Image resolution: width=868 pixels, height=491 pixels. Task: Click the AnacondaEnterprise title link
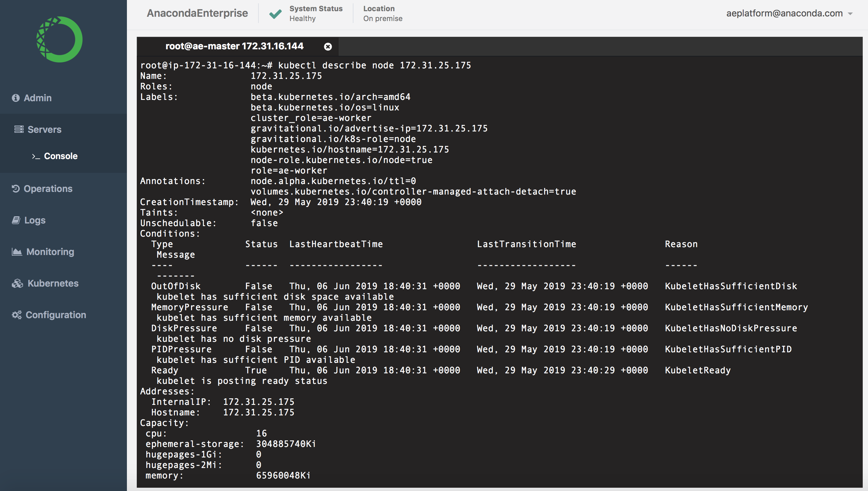coord(197,13)
